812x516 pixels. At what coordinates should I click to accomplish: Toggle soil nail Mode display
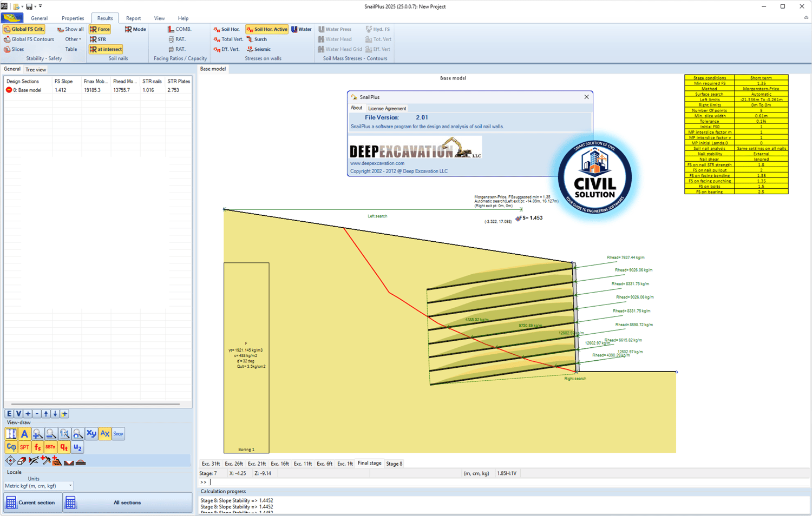point(135,29)
